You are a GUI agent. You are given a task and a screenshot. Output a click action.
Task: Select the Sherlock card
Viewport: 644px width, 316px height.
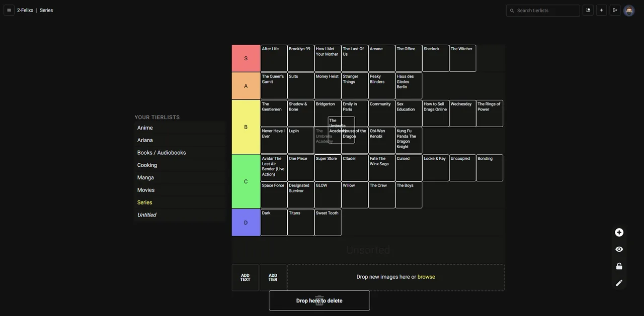pos(436,58)
